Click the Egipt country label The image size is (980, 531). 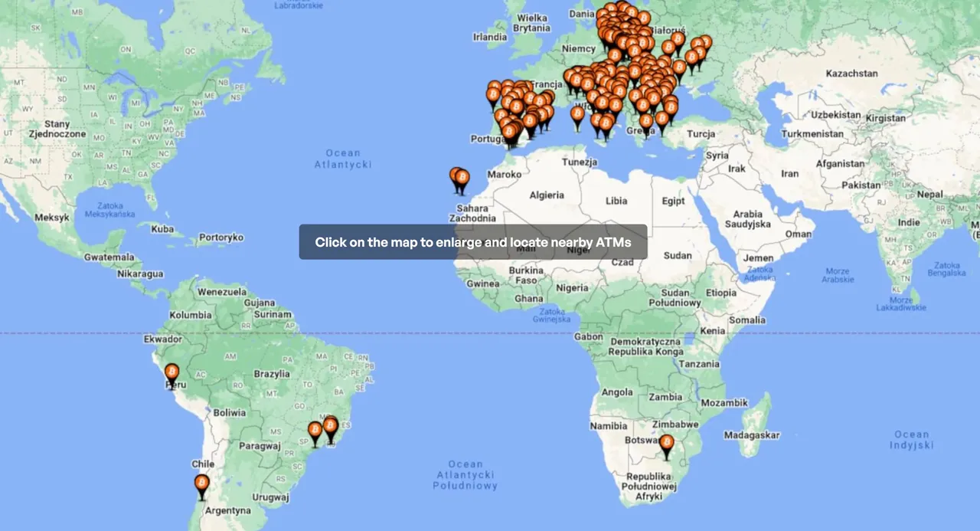673,201
